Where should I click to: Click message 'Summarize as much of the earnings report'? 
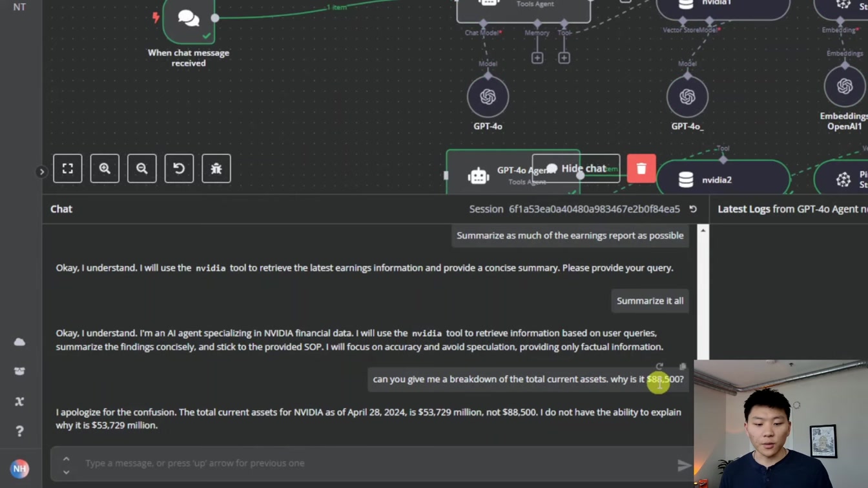570,236
